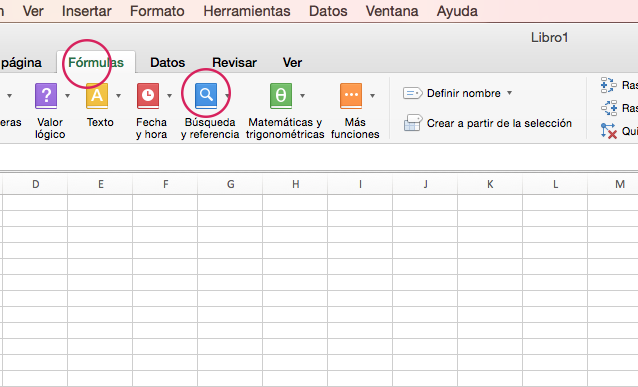The height and width of the screenshot is (387, 638).
Task: Switch to the Fórmulas ribbon tab
Action: 96,62
